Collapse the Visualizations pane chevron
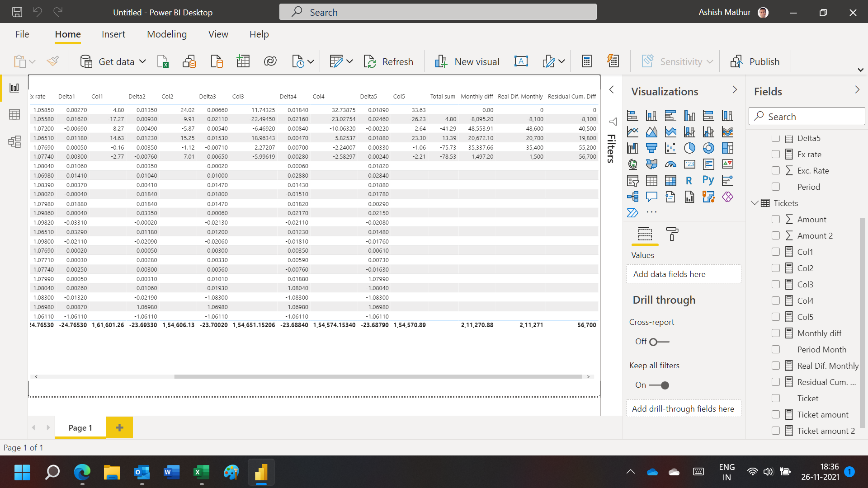 (735, 90)
